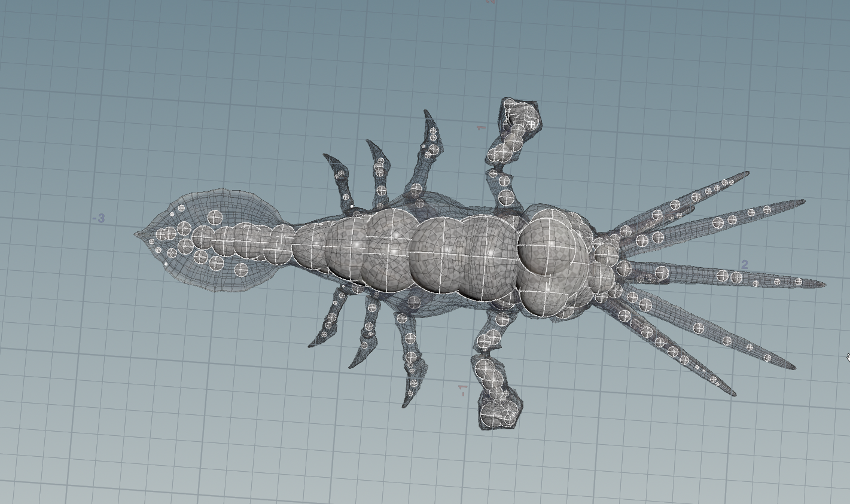Image resolution: width=850 pixels, height=504 pixels.
Task: Select the tip of the second tentacle from top
Action: click(803, 202)
